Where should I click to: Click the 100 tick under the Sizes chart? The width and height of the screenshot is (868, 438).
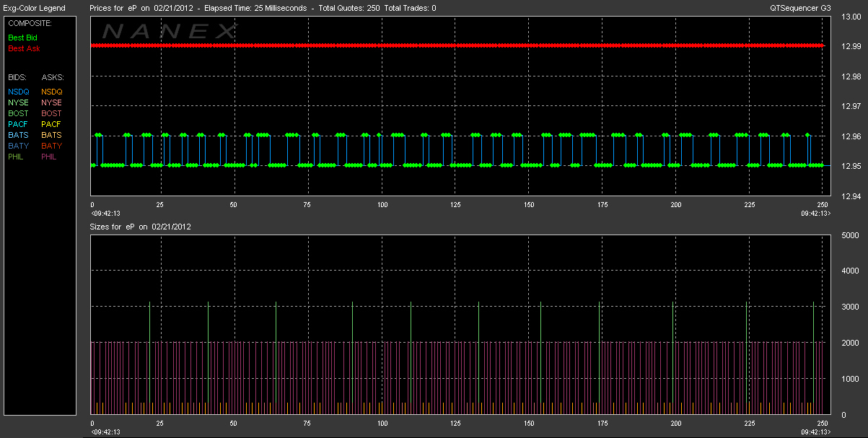point(382,423)
